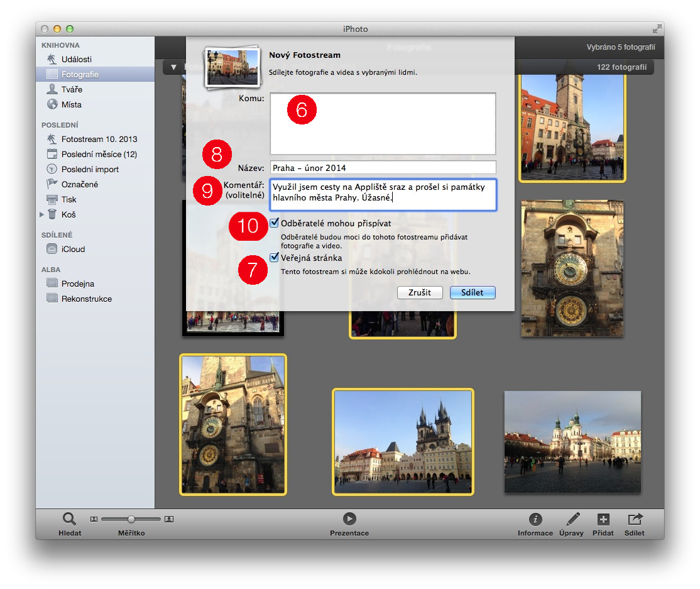Select Koš trash in the sidebar
This screenshot has width=700, height=589.
[x=68, y=214]
